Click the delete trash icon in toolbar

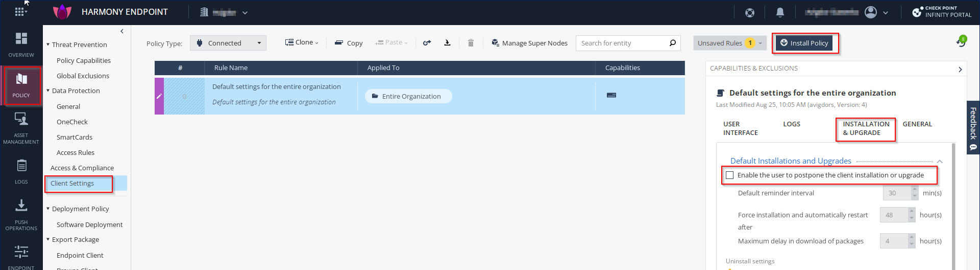tap(471, 43)
